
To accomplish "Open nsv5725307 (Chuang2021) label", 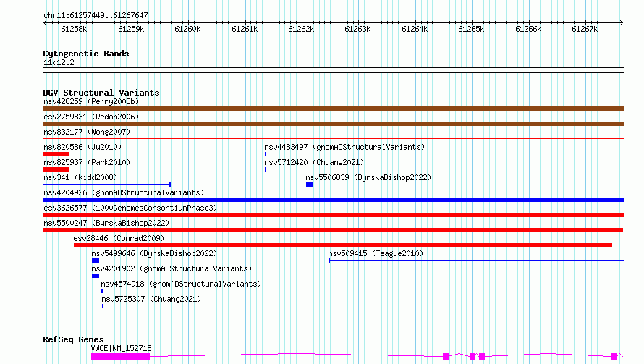I will tap(151, 299).
